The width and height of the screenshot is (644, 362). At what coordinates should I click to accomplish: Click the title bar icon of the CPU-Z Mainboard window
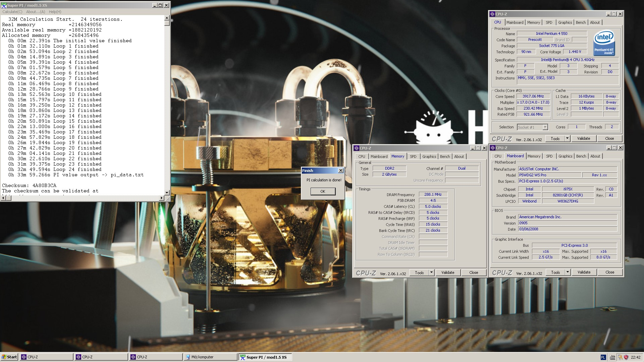coord(493,148)
